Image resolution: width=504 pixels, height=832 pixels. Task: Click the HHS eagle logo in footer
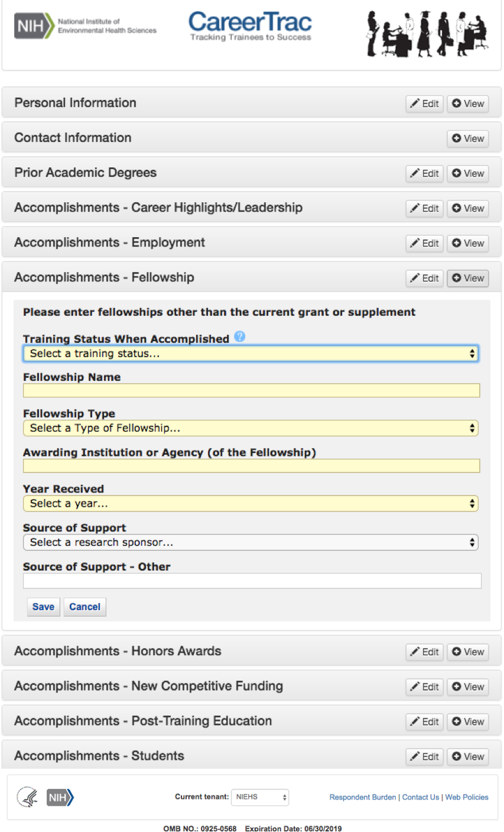tap(27, 797)
